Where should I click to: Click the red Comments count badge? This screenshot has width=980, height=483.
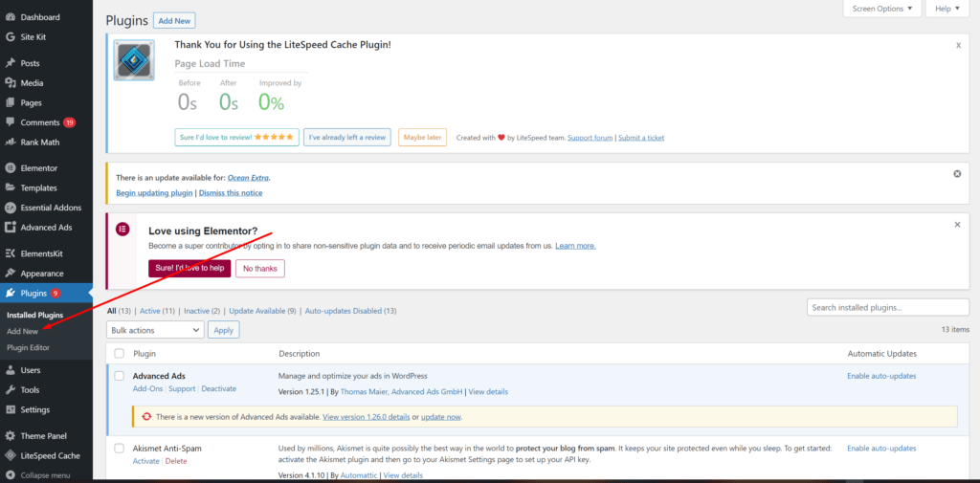click(x=69, y=122)
